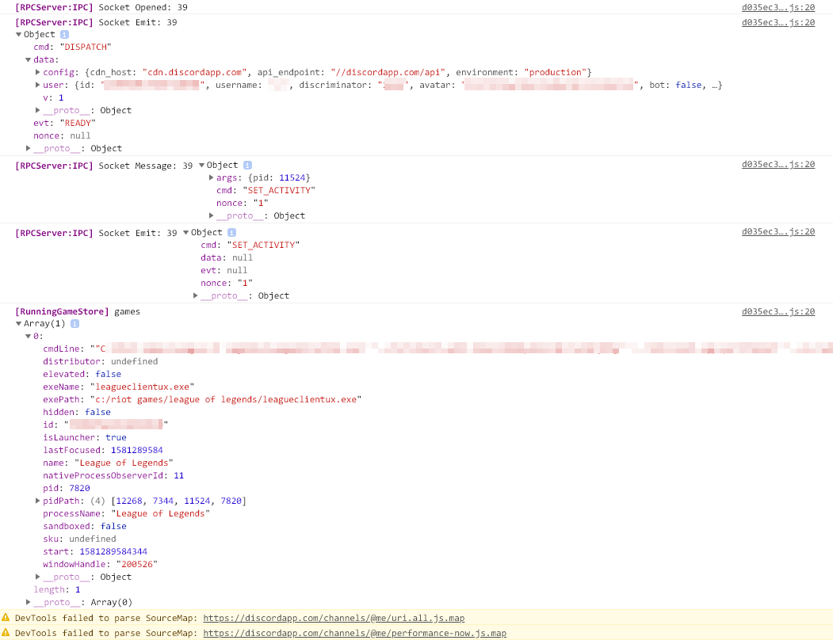This screenshot has height=644, width=833.
Task: Click the warning triangle on the uri.all.js SourceMap message
Action: pyautogui.click(x=7, y=618)
